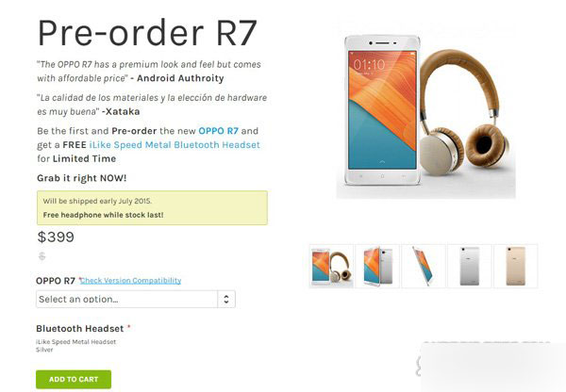Open the iLike Speed Metal Bluetooth Headset link

[x=175, y=145]
